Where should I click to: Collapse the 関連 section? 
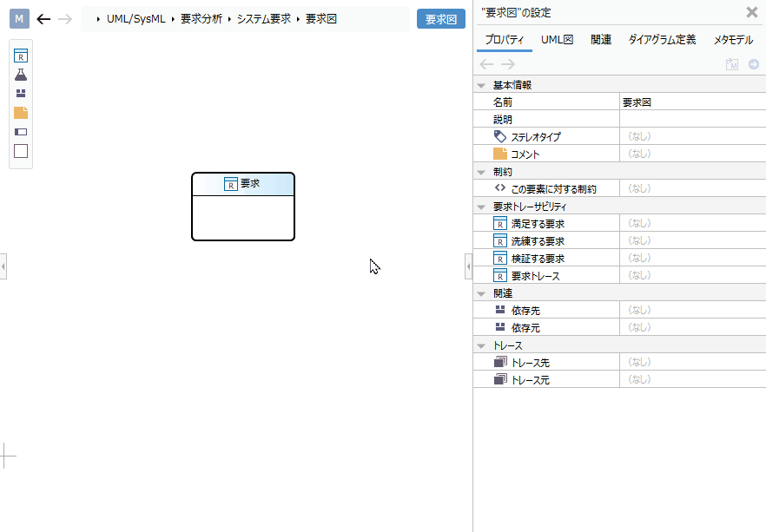(x=481, y=294)
